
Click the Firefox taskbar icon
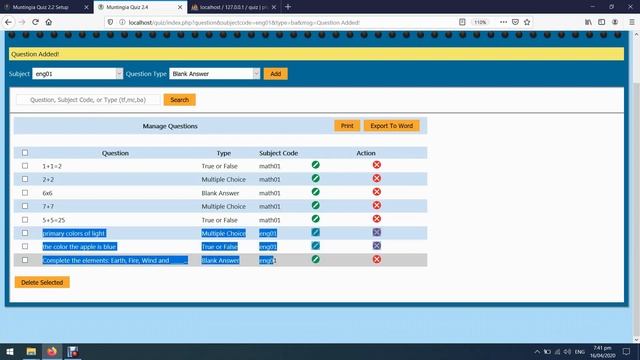coord(52,351)
